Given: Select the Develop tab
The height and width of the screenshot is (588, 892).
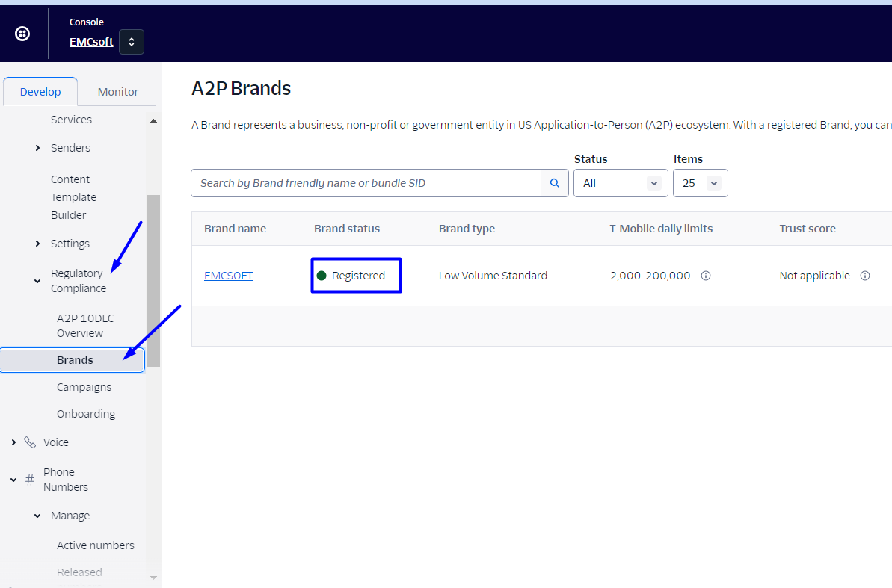Looking at the screenshot, I should pyautogui.click(x=40, y=92).
